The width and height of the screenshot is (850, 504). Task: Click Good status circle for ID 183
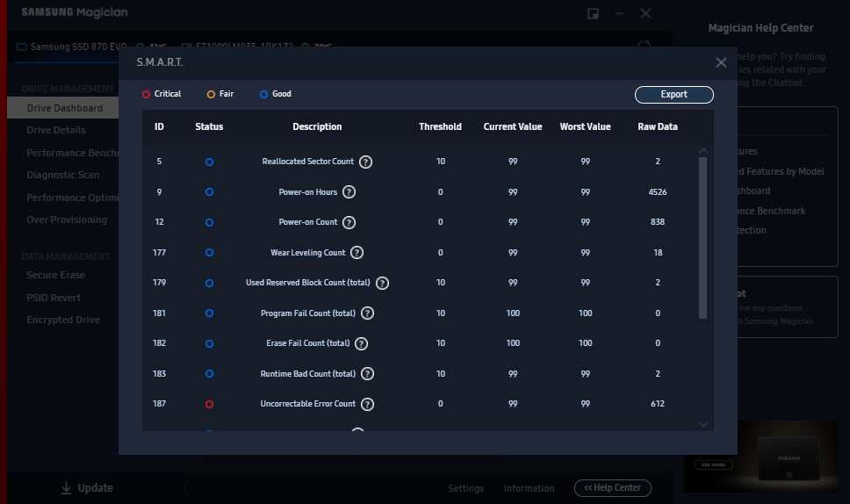point(209,374)
